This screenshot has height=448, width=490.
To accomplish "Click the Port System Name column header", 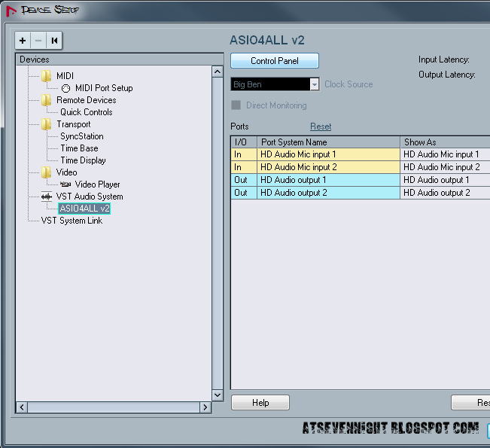I will tap(328, 142).
